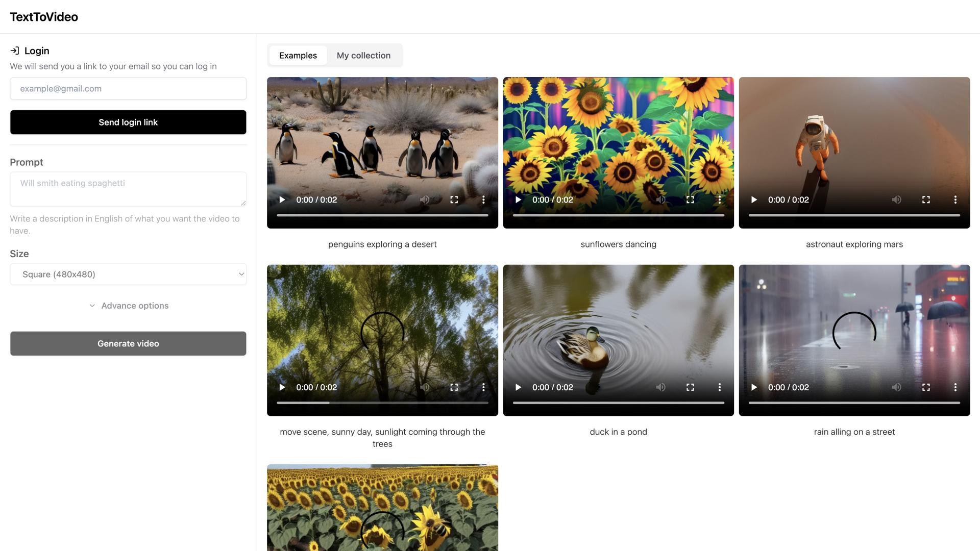980x551 pixels.
Task: Click the 'duck in a pond' caption
Action: click(619, 432)
